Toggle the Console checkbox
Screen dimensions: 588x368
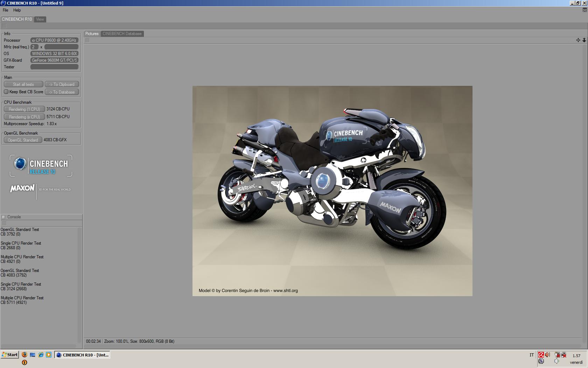3,217
